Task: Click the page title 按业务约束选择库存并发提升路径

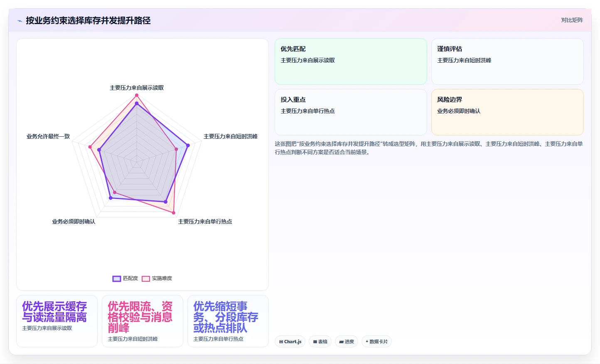Action: coord(88,20)
